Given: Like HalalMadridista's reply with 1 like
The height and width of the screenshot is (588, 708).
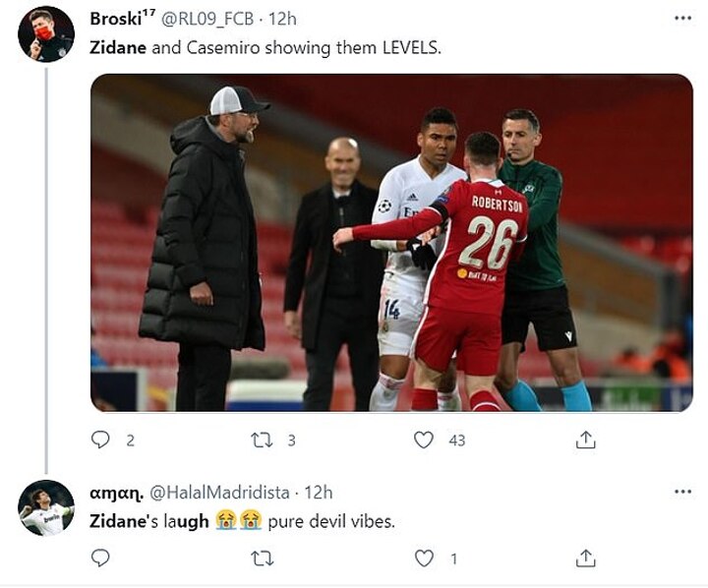Looking at the screenshot, I should click(424, 559).
